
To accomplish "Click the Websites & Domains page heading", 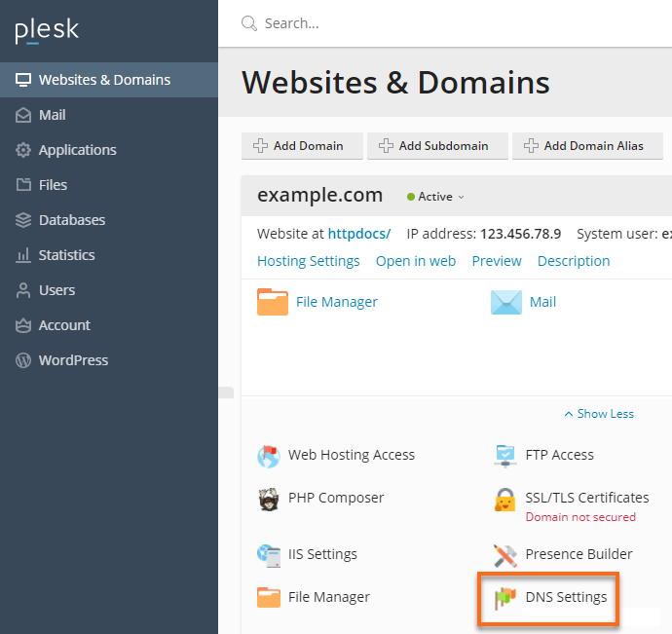I will coord(395,83).
